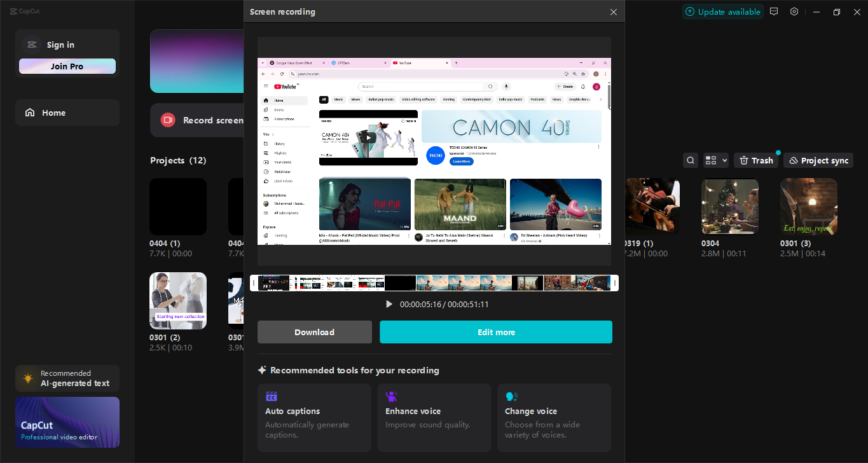Click the "2.5K | 00:10" project info
Image resolution: width=868 pixels, height=463 pixels.
click(170, 347)
